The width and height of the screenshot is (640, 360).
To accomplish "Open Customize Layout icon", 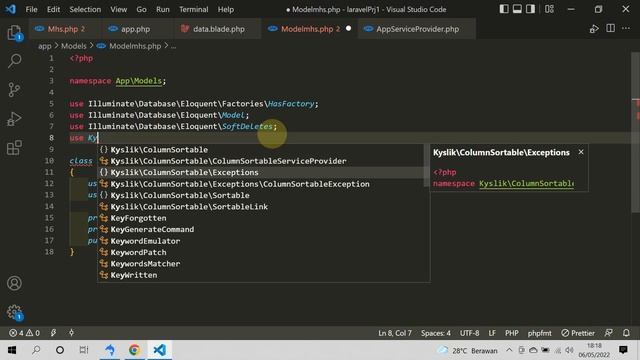I will (549, 9).
